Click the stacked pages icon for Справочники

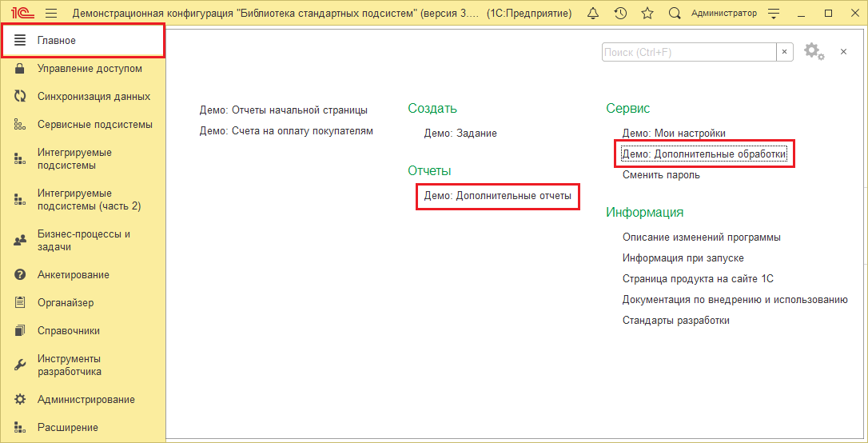pos(20,330)
